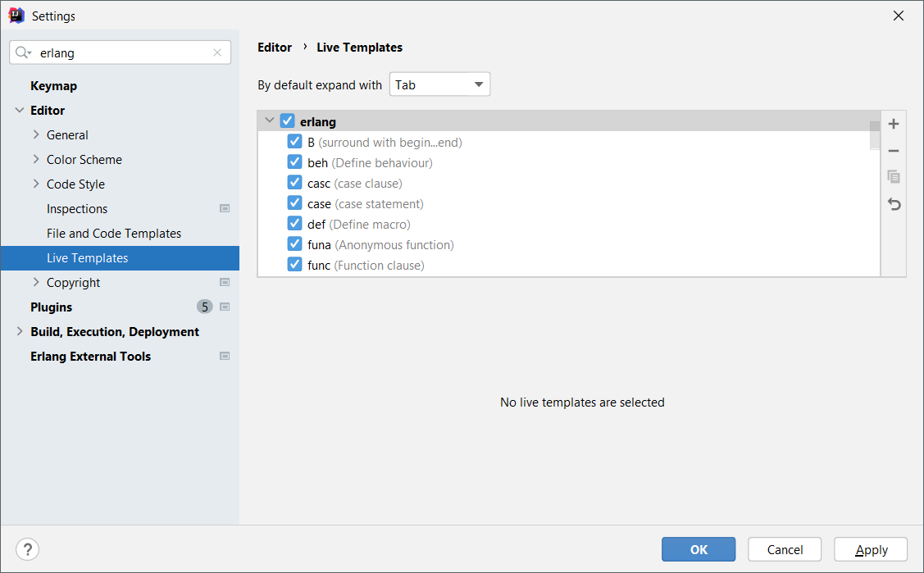Duplicate the selected template via copy icon
The width and height of the screenshot is (924, 573).
894,177
